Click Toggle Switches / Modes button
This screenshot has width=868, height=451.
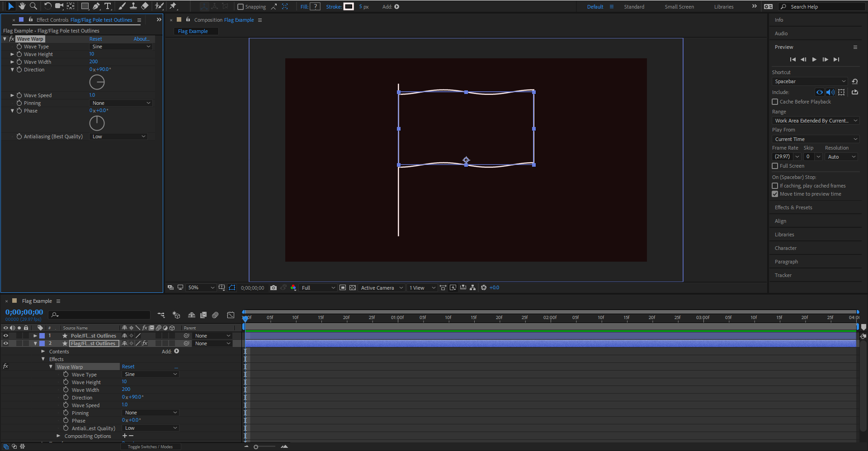tap(150, 447)
